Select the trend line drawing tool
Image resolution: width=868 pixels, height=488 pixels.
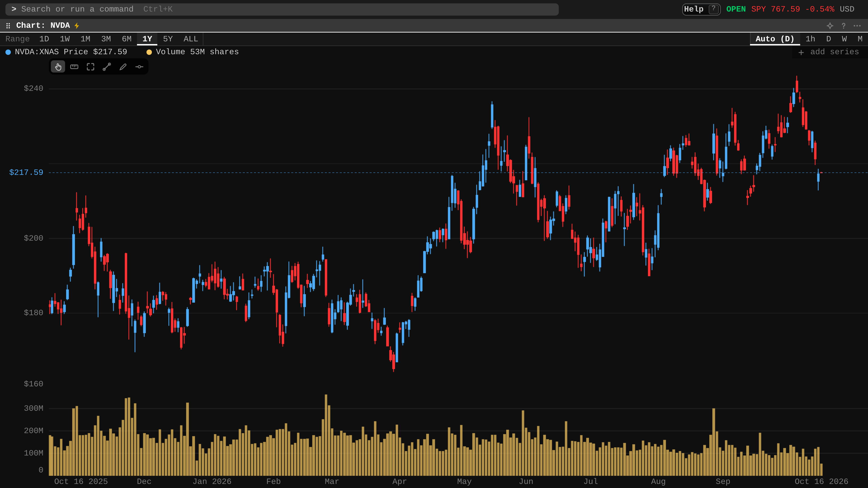(107, 67)
